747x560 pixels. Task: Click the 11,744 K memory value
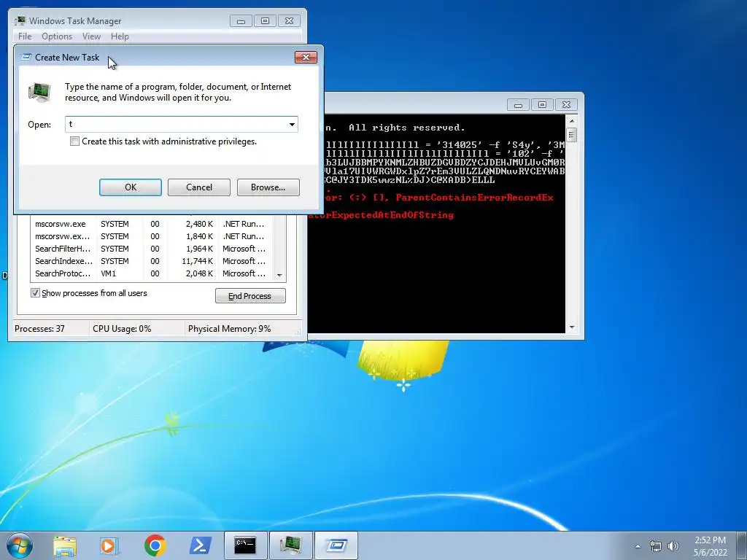coord(197,261)
